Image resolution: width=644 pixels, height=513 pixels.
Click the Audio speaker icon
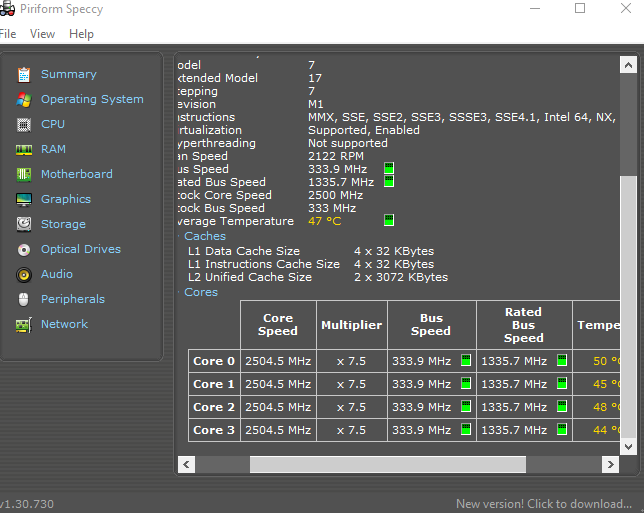pyautogui.click(x=24, y=275)
